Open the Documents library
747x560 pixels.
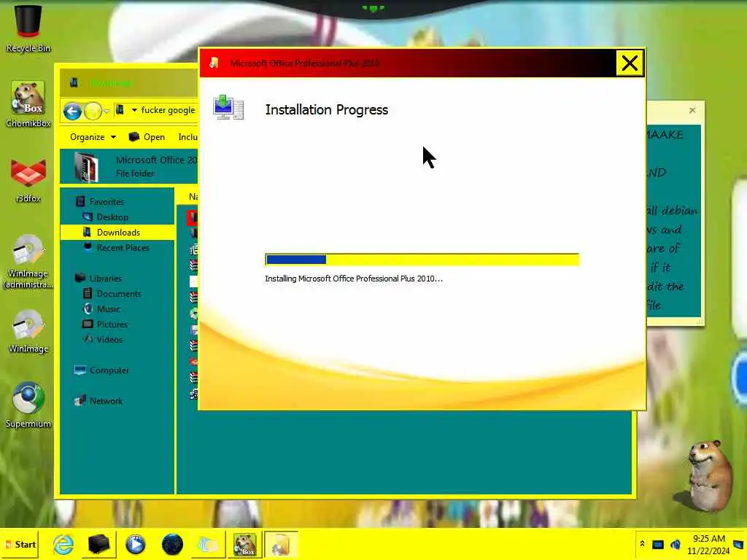(112, 293)
